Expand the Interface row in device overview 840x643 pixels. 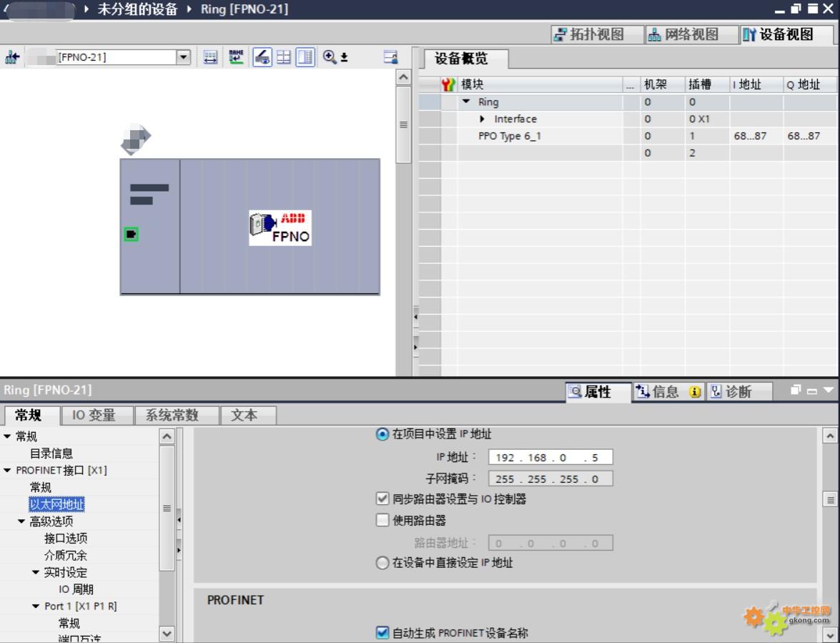(483, 119)
